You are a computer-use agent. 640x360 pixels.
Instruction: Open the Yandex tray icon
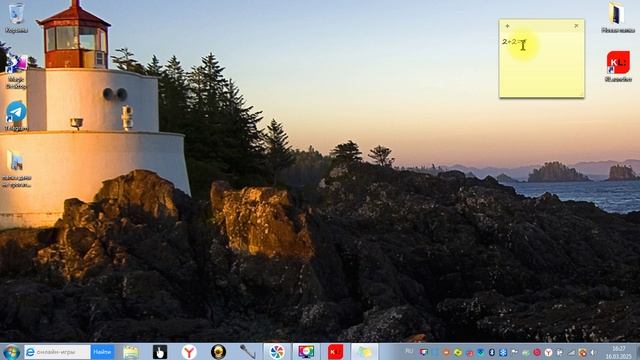pos(549,353)
